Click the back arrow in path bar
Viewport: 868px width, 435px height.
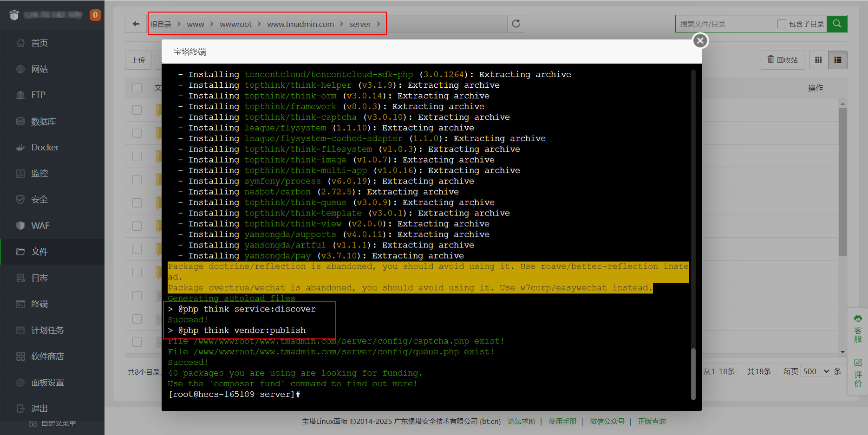point(136,24)
